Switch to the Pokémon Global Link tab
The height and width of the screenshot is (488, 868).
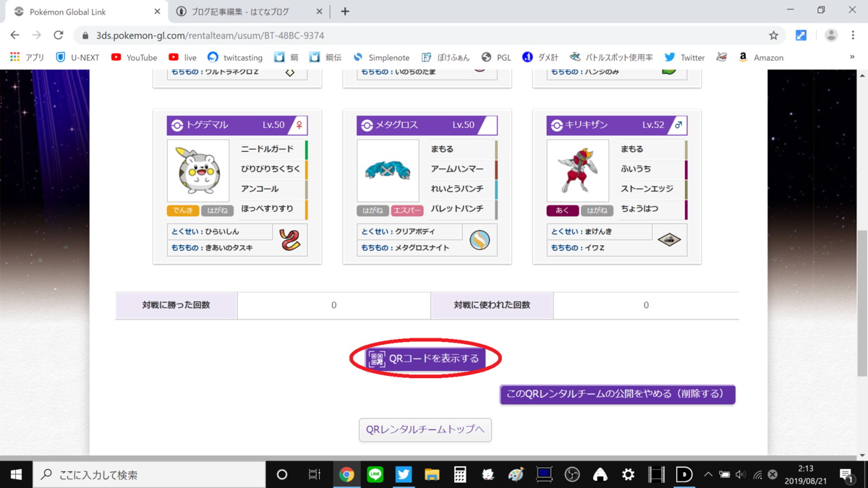[85, 12]
